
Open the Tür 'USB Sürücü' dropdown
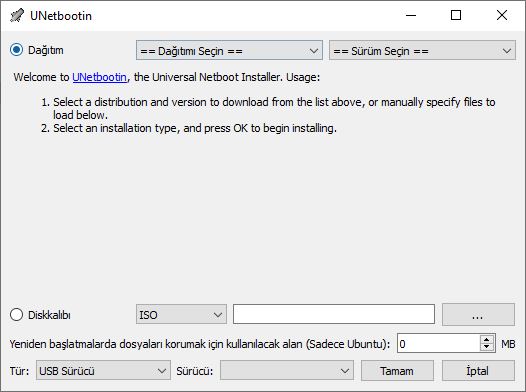click(x=103, y=371)
